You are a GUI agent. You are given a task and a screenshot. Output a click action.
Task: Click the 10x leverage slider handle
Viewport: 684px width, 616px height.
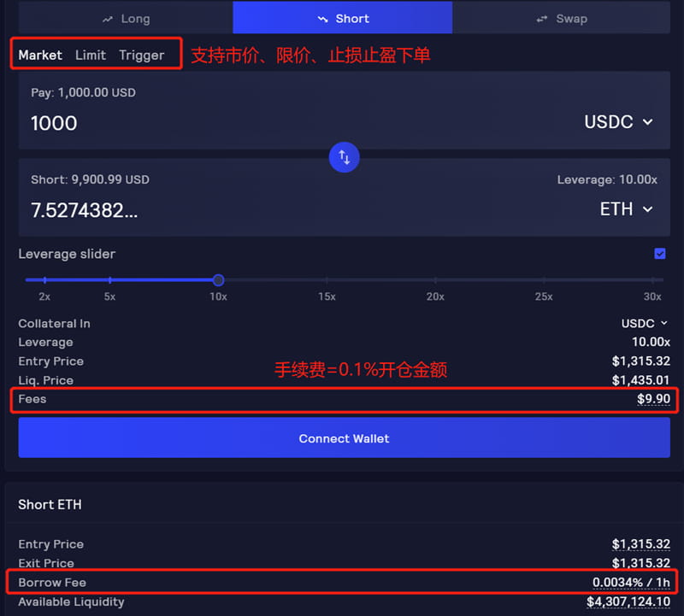click(218, 280)
